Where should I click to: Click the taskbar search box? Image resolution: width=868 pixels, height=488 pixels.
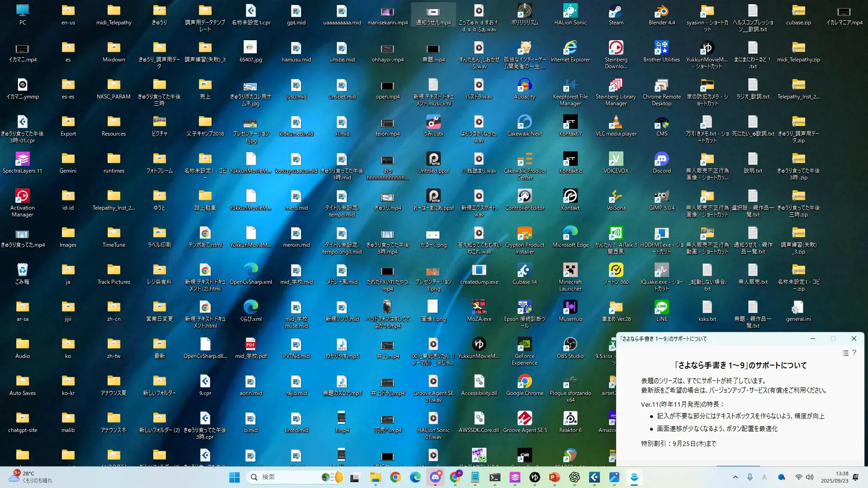(x=289, y=477)
